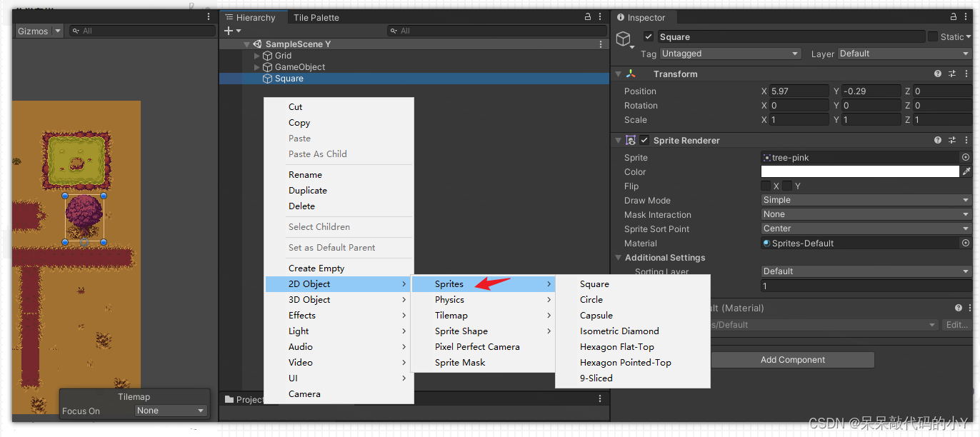Click Position X input field
This screenshot has width=980, height=437.
(x=799, y=91)
